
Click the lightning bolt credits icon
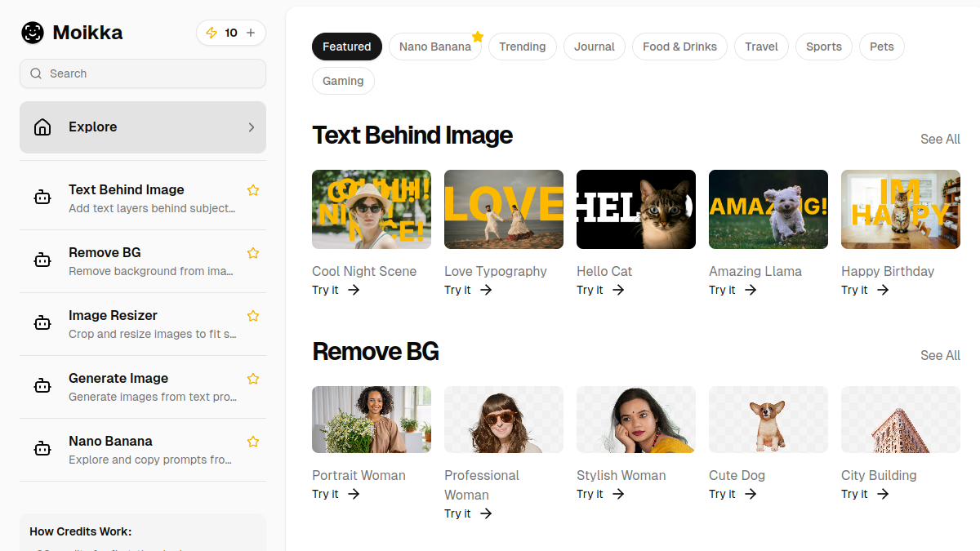click(212, 33)
